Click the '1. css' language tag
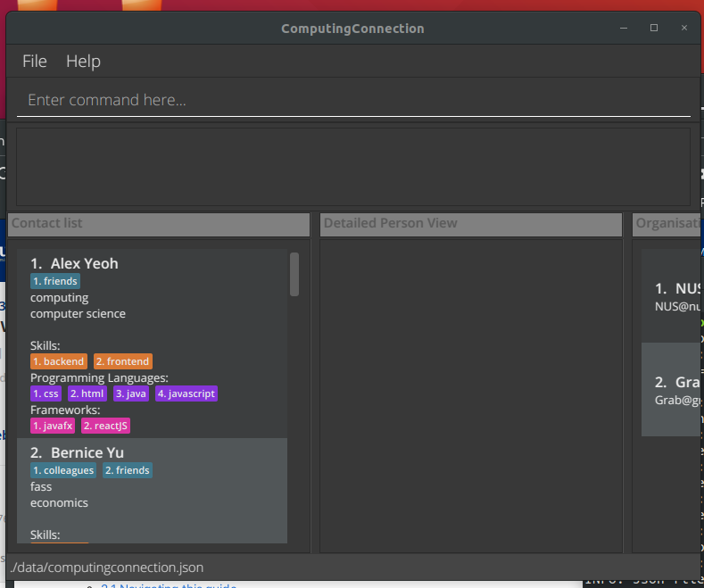The image size is (704, 588). tap(46, 393)
